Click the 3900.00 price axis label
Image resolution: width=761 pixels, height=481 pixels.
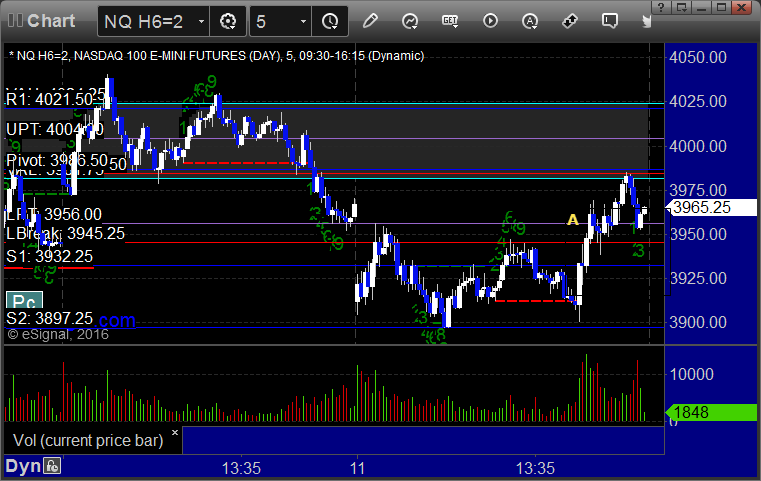click(698, 322)
